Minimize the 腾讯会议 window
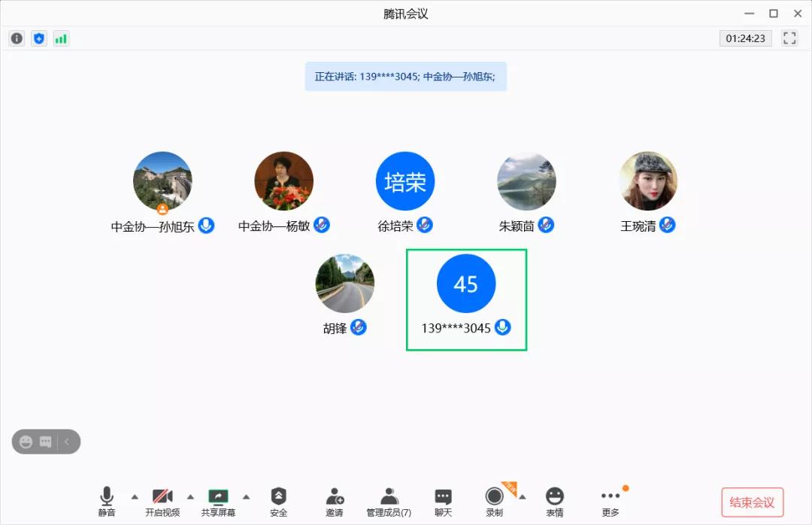 [x=750, y=14]
